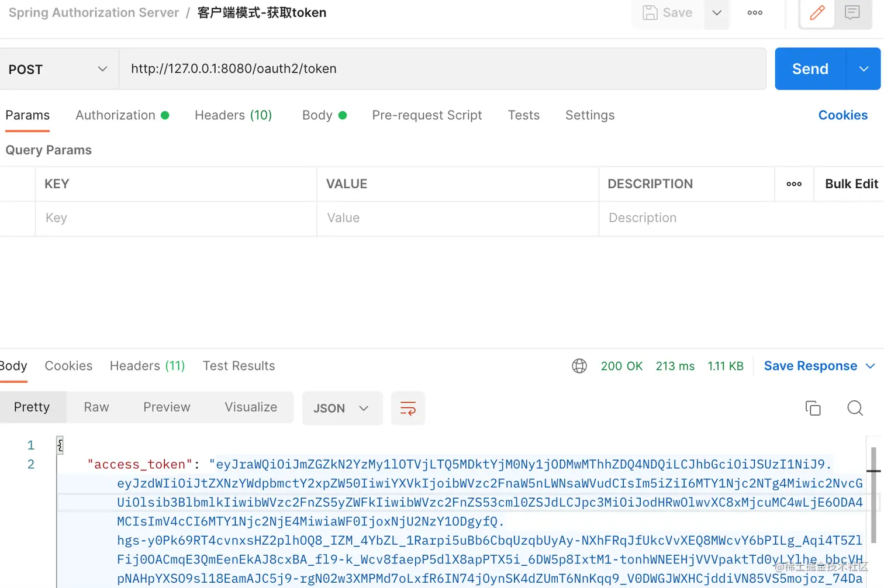
Task: Click the Save button
Action: (668, 12)
